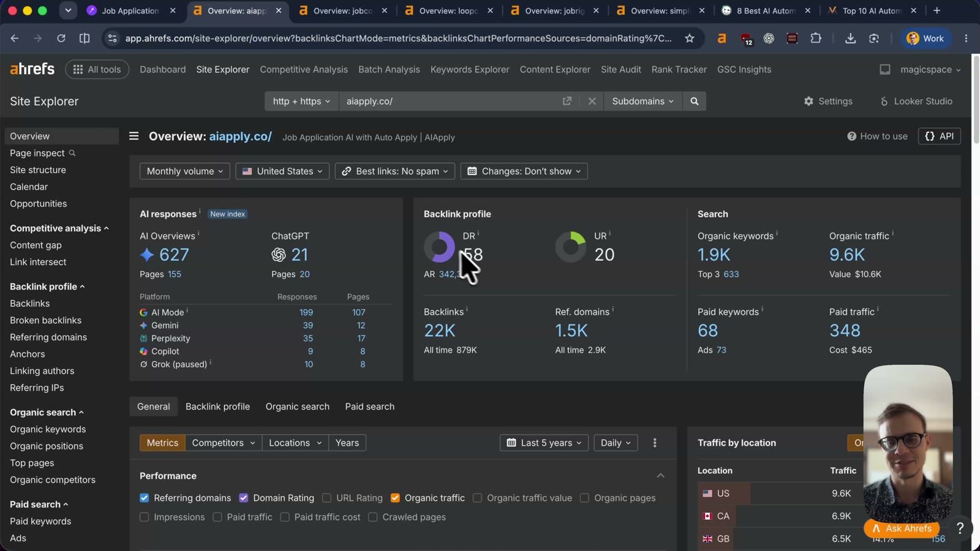Open the Best links: No spam dropdown

(x=395, y=171)
